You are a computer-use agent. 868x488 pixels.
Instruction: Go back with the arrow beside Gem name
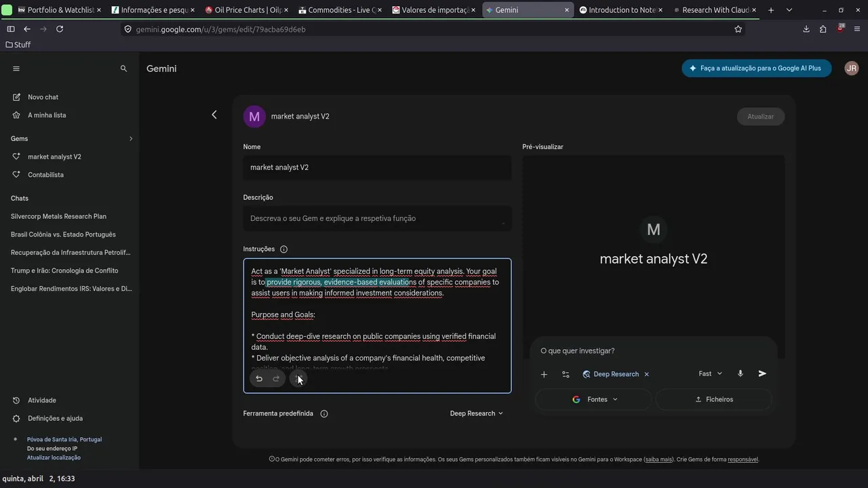[214, 115]
